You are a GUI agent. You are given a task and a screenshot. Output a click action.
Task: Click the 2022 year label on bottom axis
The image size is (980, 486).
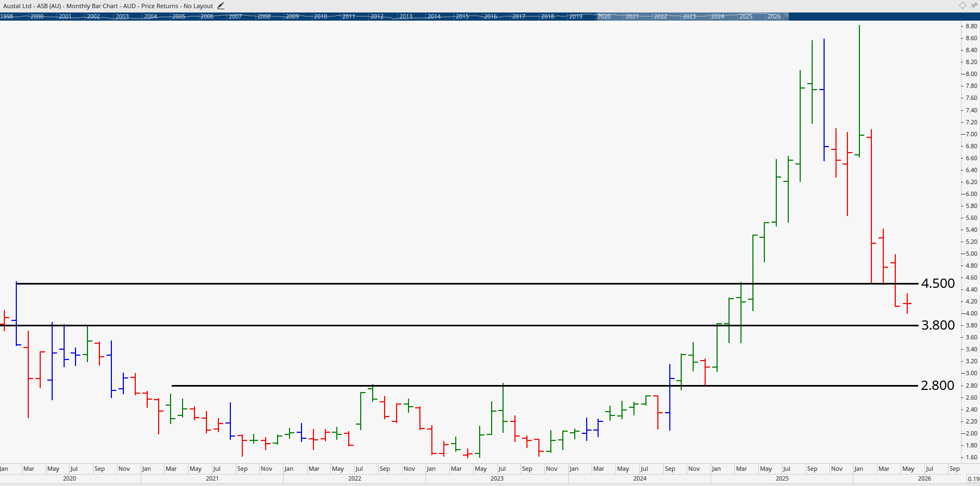(x=355, y=478)
